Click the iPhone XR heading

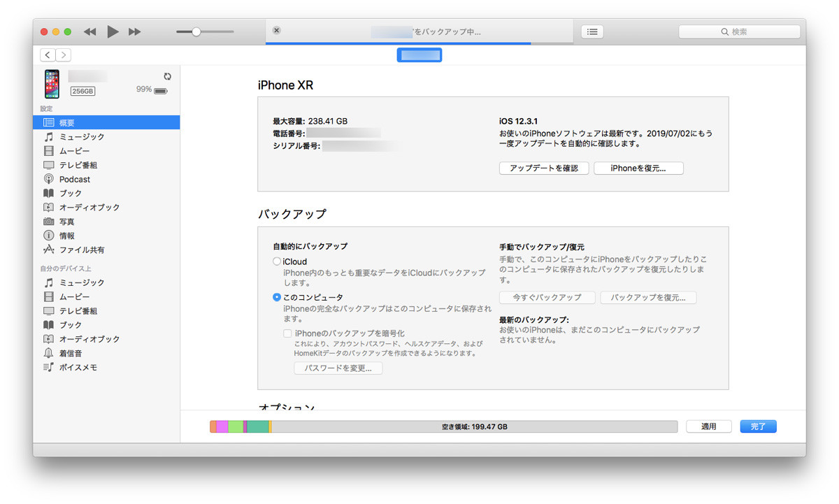point(285,85)
